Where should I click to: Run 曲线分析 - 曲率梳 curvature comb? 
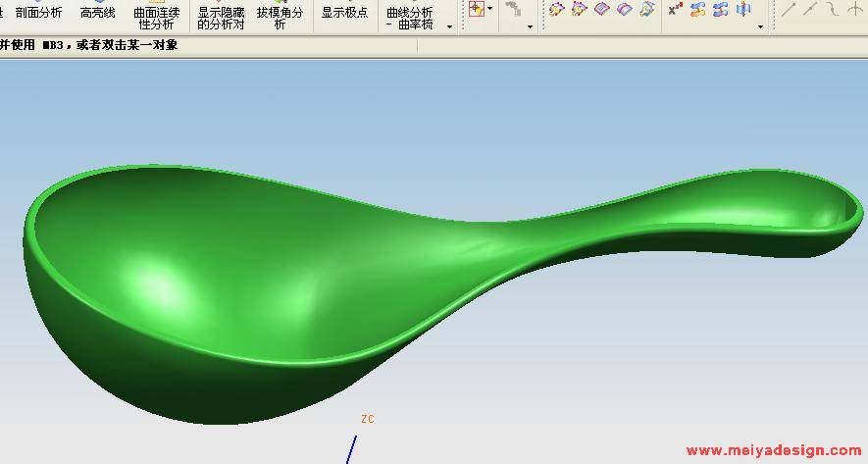tap(409, 18)
